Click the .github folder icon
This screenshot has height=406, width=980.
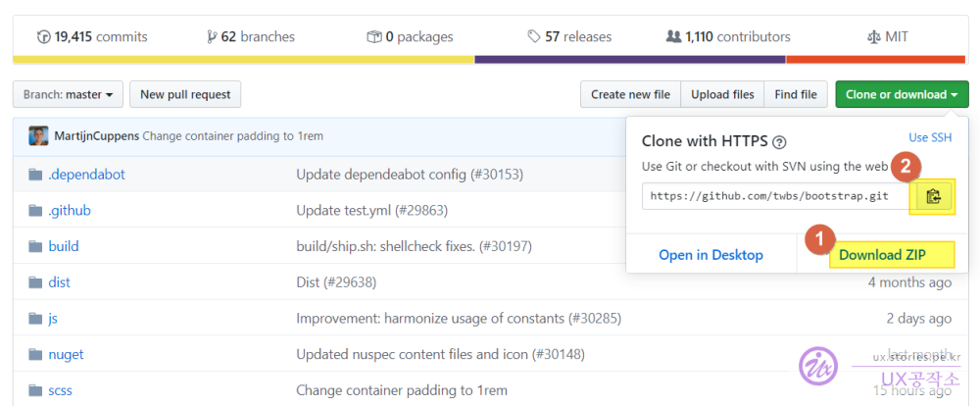pos(35,211)
